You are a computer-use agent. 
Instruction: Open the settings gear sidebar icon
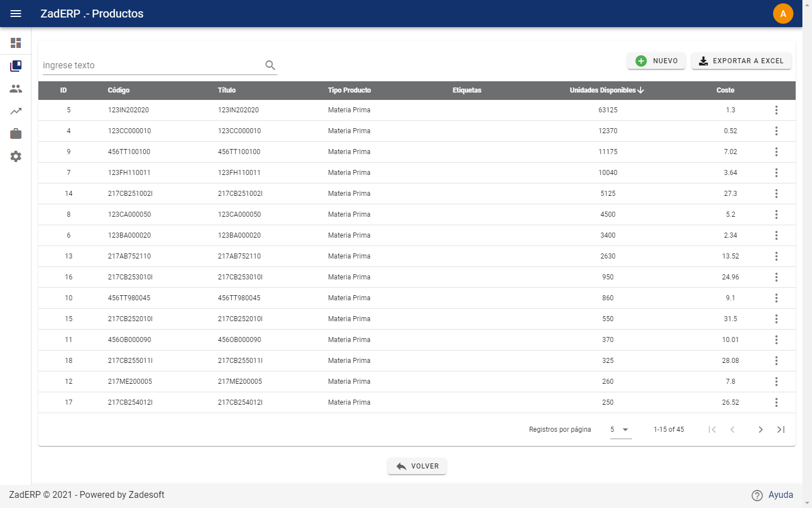(16, 156)
